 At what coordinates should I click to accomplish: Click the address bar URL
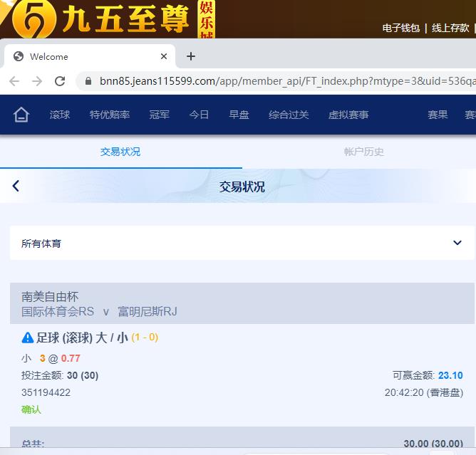tap(287, 81)
